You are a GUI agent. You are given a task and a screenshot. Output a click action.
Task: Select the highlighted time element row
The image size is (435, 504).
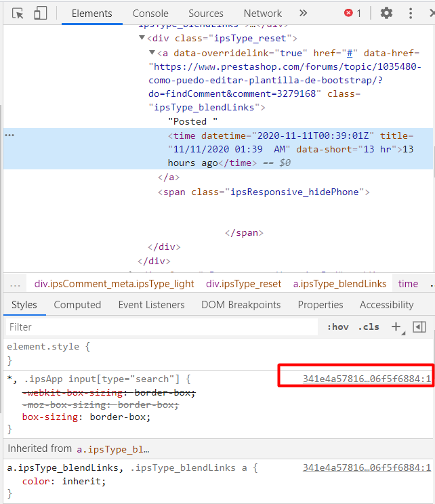[x=218, y=149]
